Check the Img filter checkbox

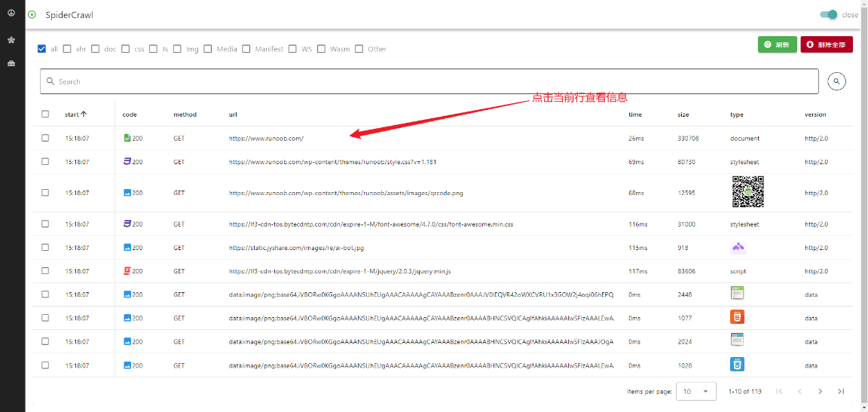177,49
